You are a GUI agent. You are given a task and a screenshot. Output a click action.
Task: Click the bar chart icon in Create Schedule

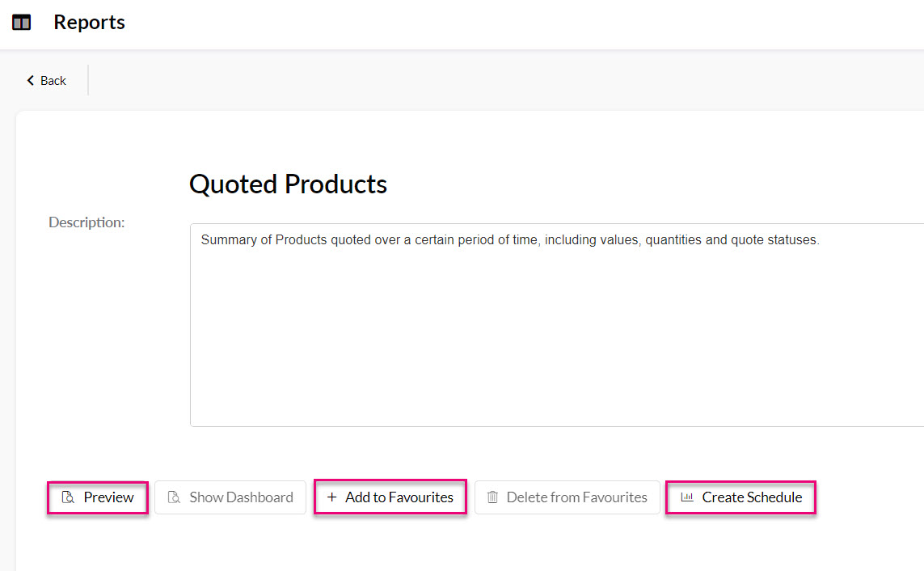tap(687, 497)
